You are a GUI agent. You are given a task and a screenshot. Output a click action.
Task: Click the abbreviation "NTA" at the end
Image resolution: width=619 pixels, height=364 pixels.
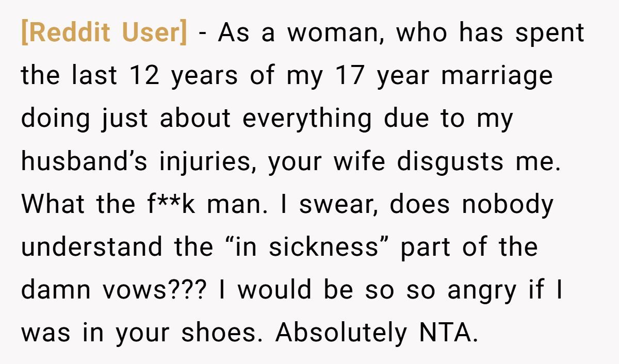[444, 333]
